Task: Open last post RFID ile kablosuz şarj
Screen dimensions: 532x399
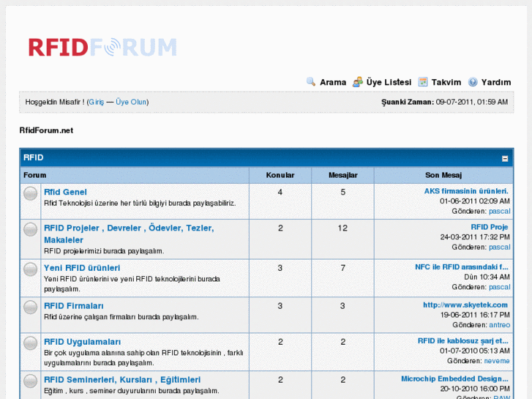Action: point(462,341)
